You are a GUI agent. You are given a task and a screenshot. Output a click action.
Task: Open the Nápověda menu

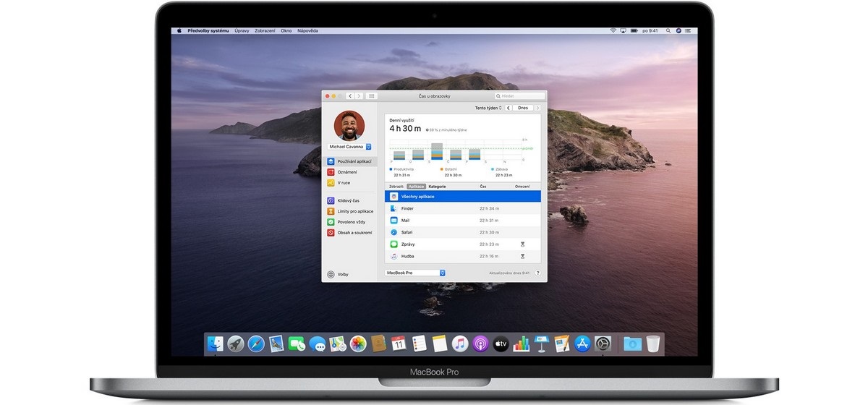tap(308, 30)
